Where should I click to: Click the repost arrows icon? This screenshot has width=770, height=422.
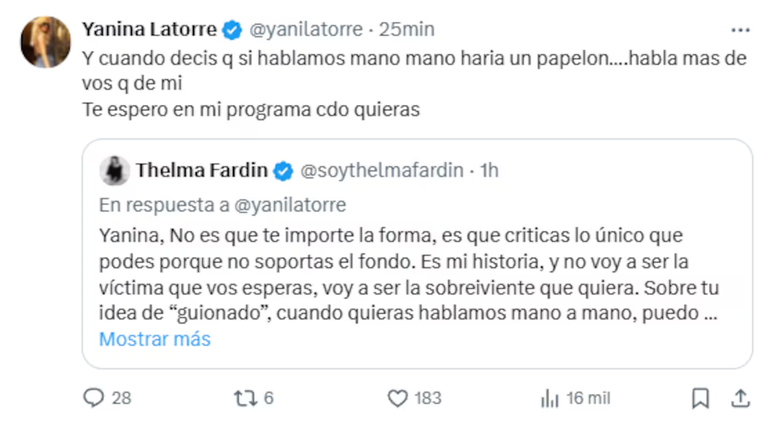[243, 398]
